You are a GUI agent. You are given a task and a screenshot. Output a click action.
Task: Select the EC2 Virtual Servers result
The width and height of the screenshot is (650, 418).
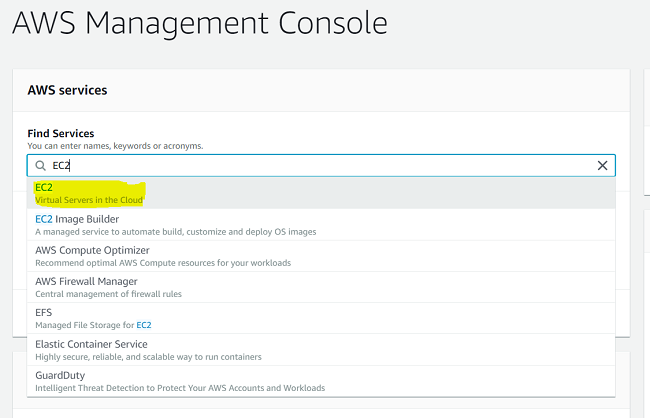(321, 193)
